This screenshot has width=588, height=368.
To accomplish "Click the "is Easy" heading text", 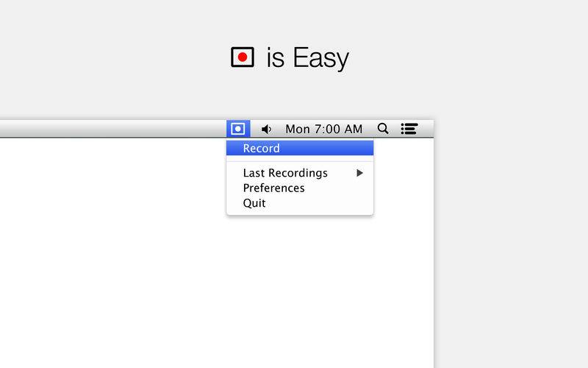I will click(307, 57).
